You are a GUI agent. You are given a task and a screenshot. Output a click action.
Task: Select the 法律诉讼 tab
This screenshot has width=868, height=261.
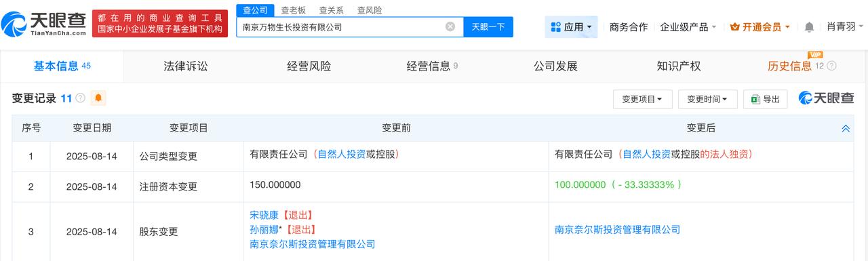pyautogui.click(x=185, y=66)
